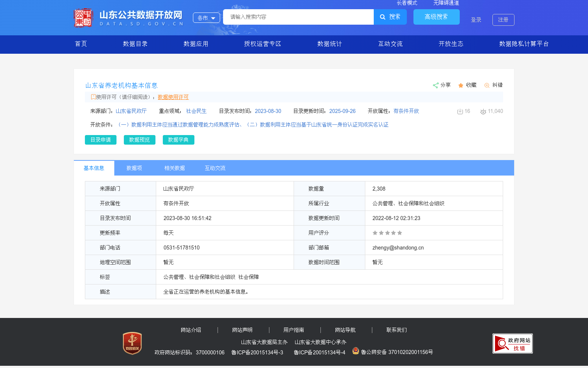588x368 pixels.
Task: Switch to the 相关数据 tab
Action: pyautogui.click(x=175, y=168)
